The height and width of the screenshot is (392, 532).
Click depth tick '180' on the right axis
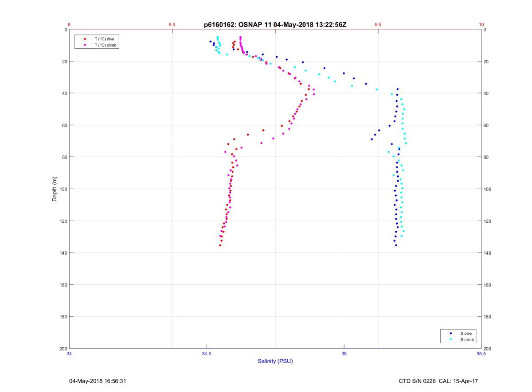tap(488, 317)
